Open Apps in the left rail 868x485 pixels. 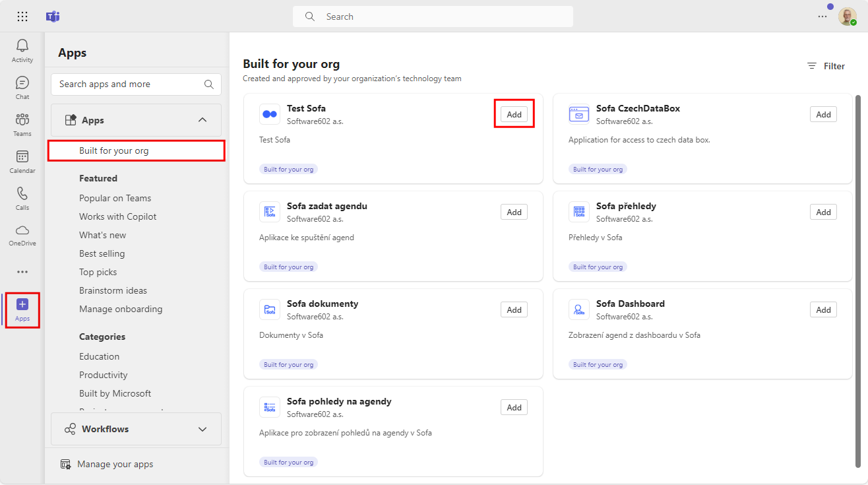22,310
